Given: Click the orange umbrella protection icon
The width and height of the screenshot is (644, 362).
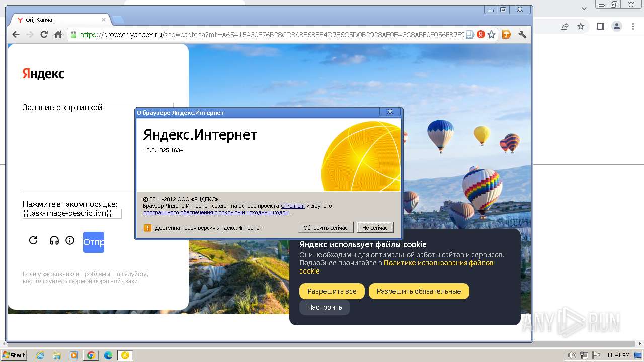Looking at the screenshot, I should pyautogui.click(x=507, y=34).
